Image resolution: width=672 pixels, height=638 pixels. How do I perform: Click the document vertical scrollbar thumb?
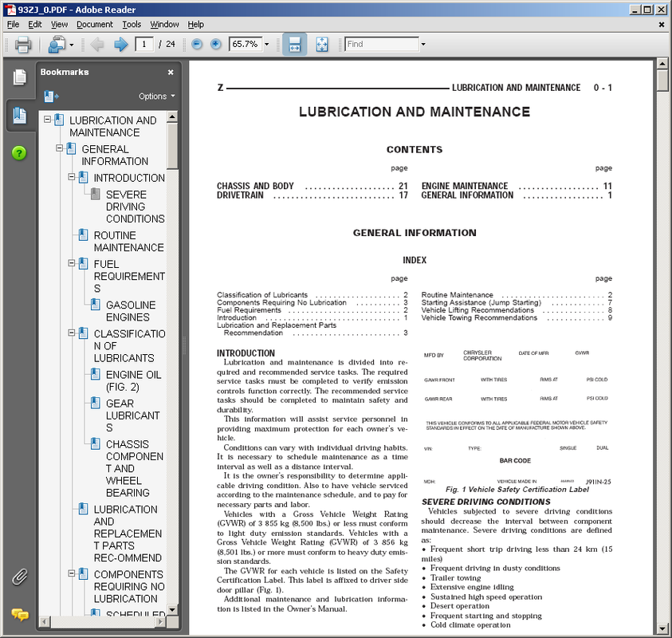click(x=662, y=81)
